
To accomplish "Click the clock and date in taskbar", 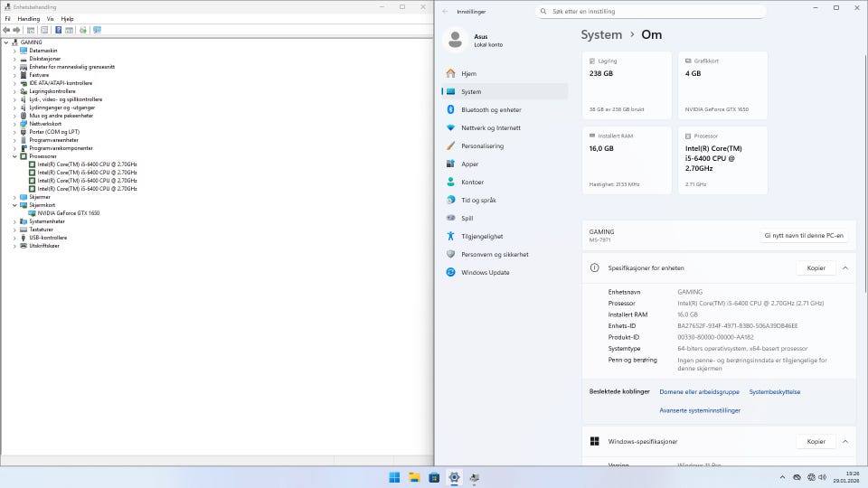I will (846, 477).
